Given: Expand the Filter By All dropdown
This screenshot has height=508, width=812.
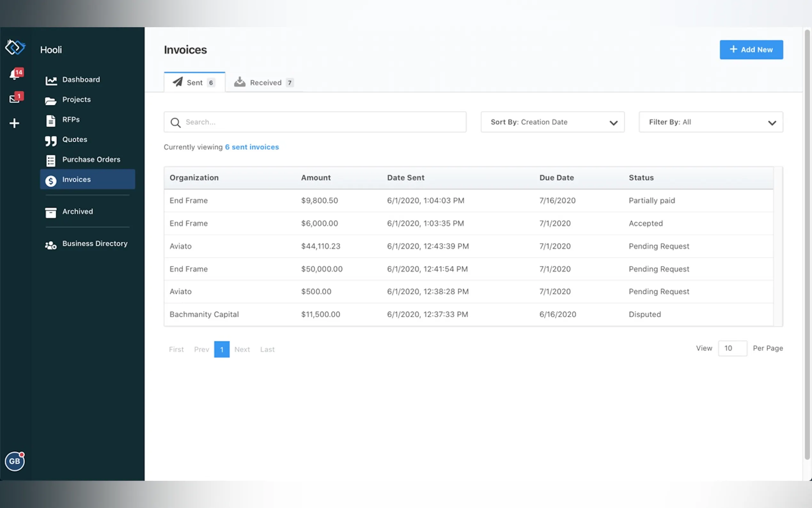Looking at the screenshot, I should coord(711,122).
